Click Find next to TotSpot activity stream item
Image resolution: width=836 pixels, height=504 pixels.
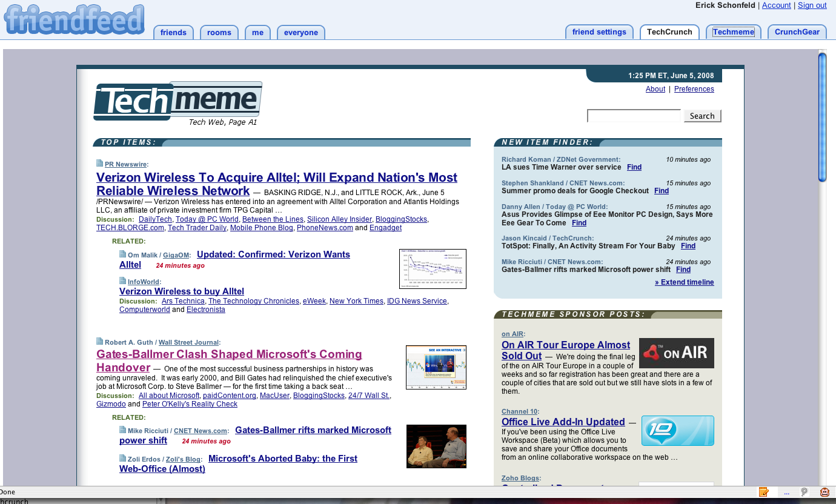(x=688, y=246)
